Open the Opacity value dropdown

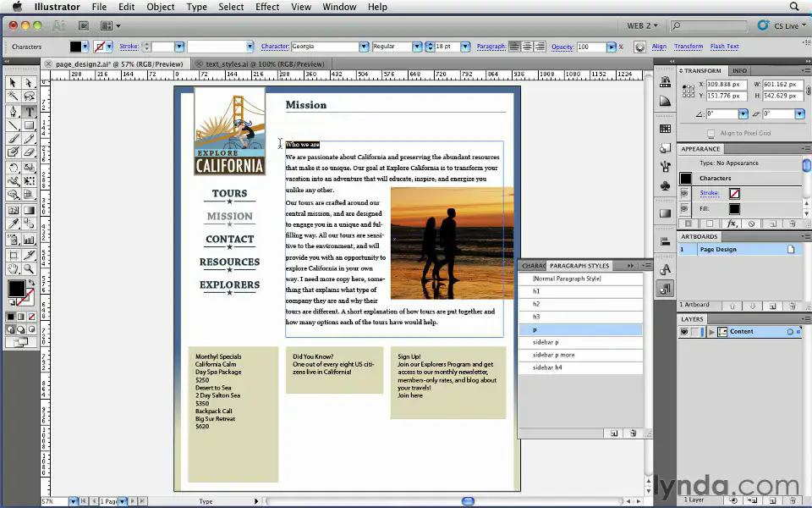611,47
